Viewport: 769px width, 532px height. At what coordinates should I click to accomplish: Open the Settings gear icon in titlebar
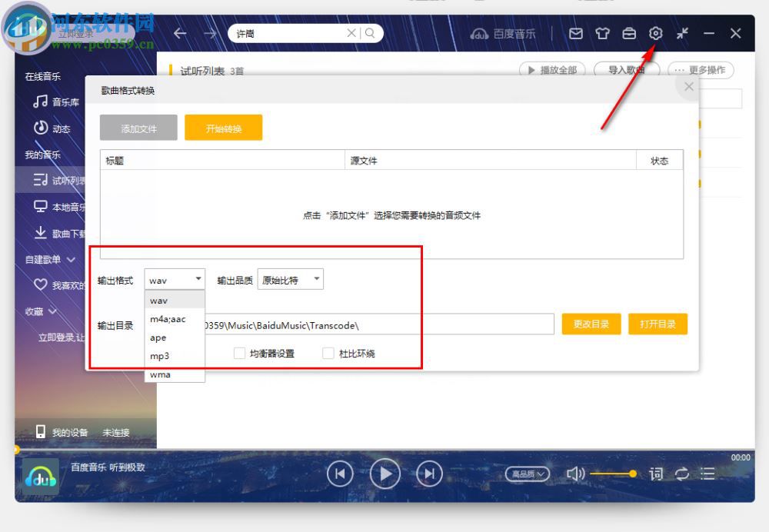point(655,33)
